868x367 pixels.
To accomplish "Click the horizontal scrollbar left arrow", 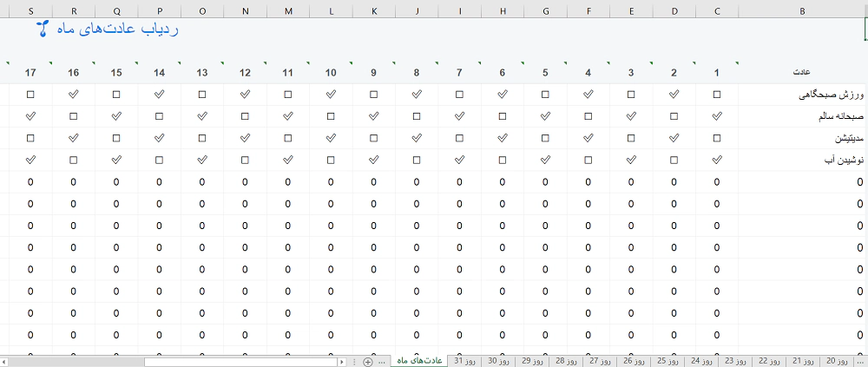I will (x=5, y=361).
